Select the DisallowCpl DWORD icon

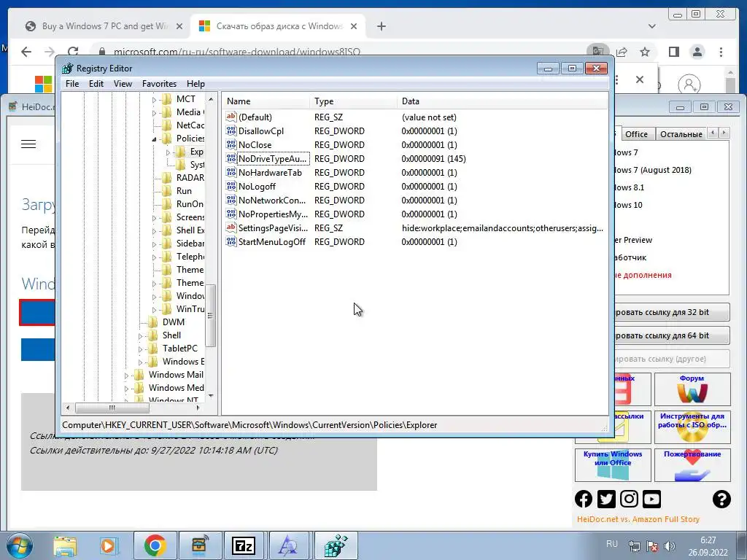click(231, 131)
